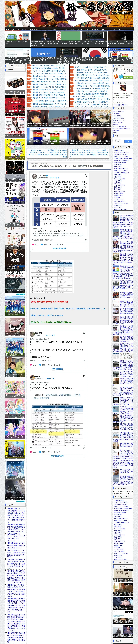Open the About nav item
The image size is (138, 644).
tap(25, 30)
